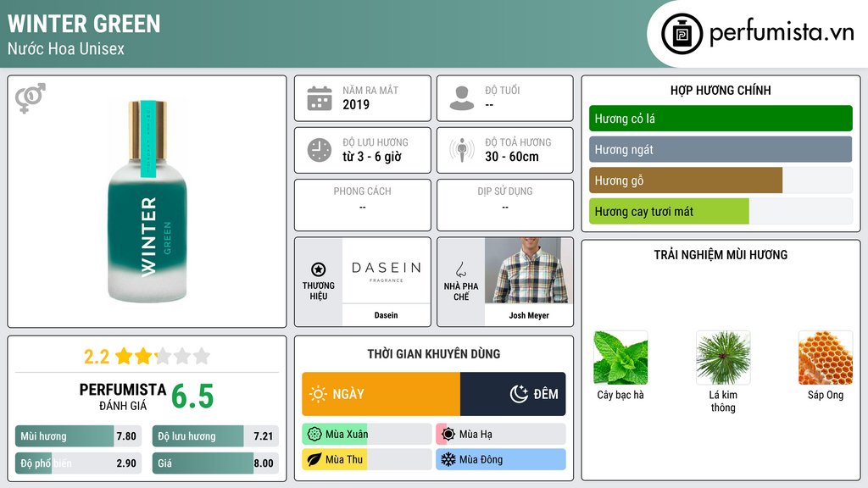Viewport: 868px width, 488px height.
Task: Click the Josh Meyer perfumer photo
Action: click(529, 270)
